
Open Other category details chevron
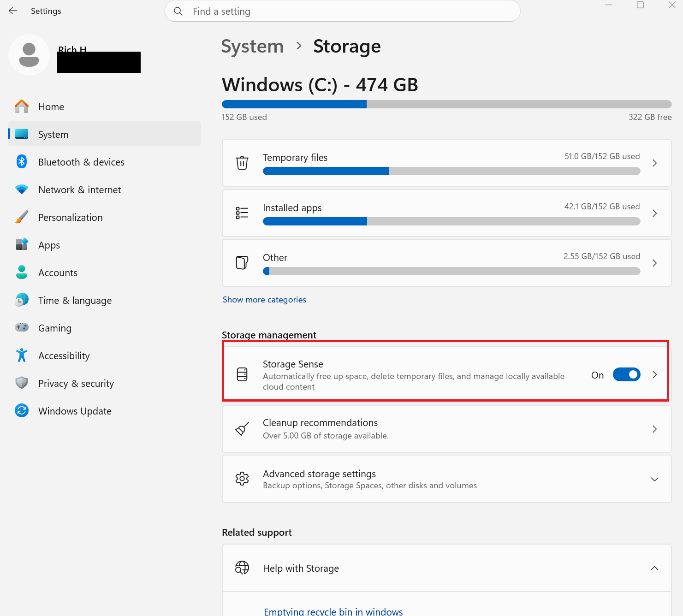654,263
